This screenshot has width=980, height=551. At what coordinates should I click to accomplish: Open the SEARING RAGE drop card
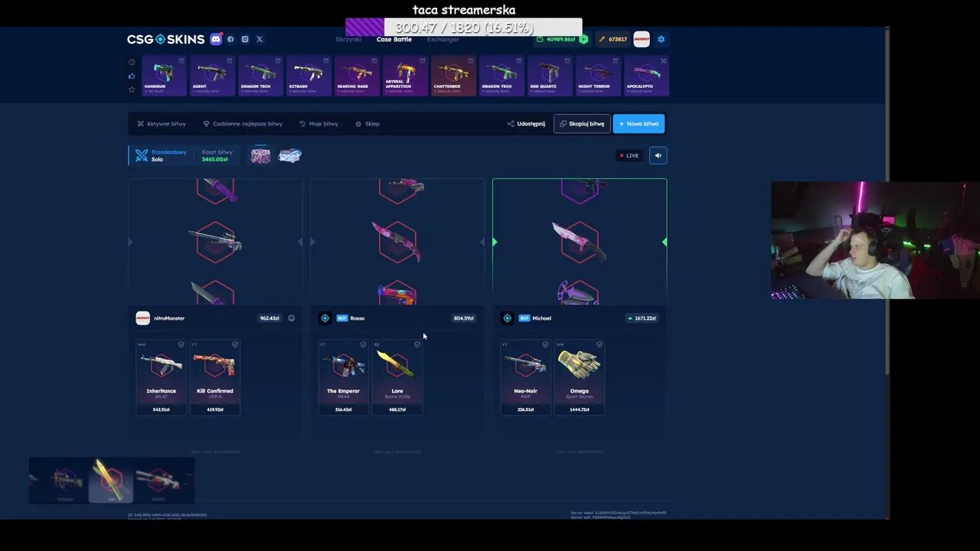pos(357,76)
